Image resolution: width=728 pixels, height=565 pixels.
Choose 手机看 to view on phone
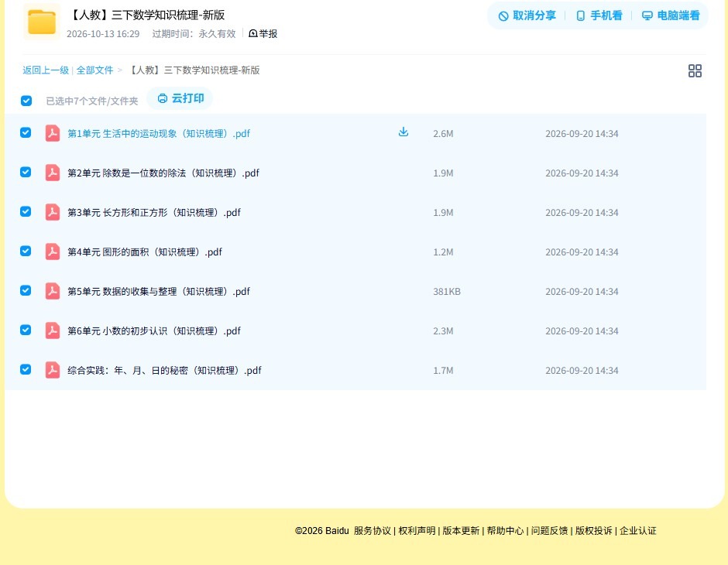pyautogui.click(x=599, y=15)
